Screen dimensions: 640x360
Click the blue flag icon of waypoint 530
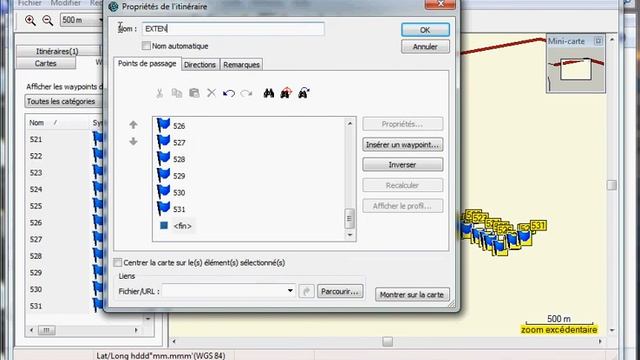[x=163, y=192]
